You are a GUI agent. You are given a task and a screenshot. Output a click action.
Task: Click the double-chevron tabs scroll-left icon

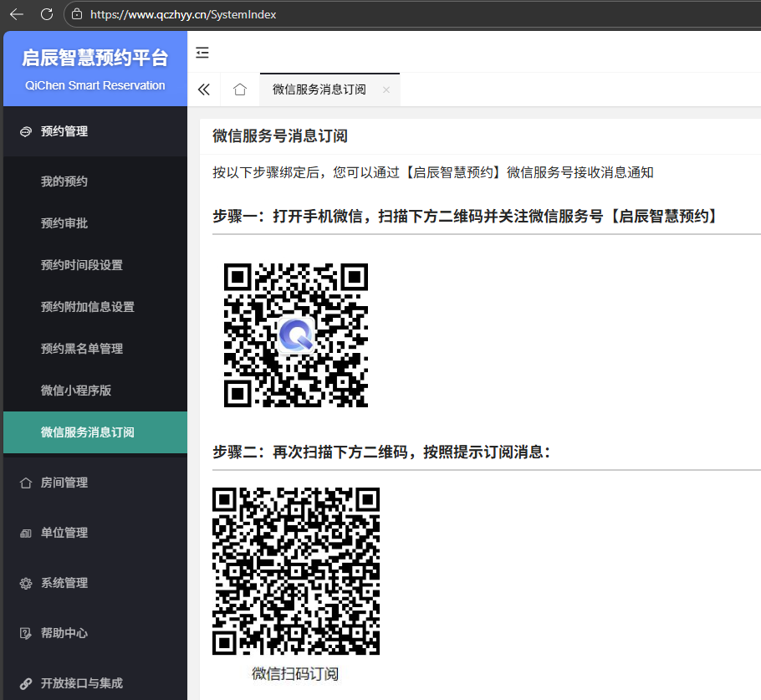tap(204, 90)
